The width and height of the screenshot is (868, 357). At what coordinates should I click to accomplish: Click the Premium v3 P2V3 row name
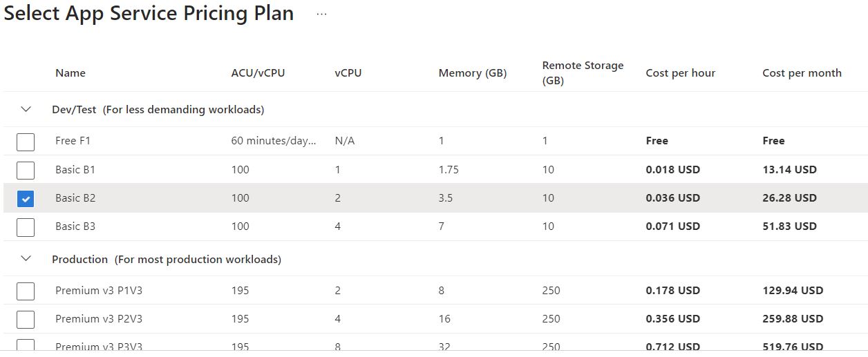tap(99, 318)
